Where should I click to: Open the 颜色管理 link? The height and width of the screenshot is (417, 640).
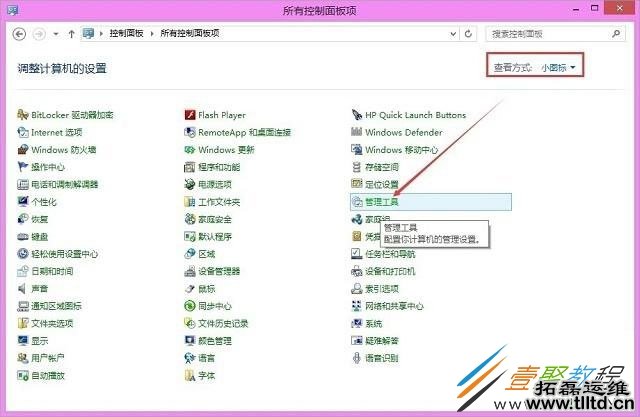(x=215, y=341)
